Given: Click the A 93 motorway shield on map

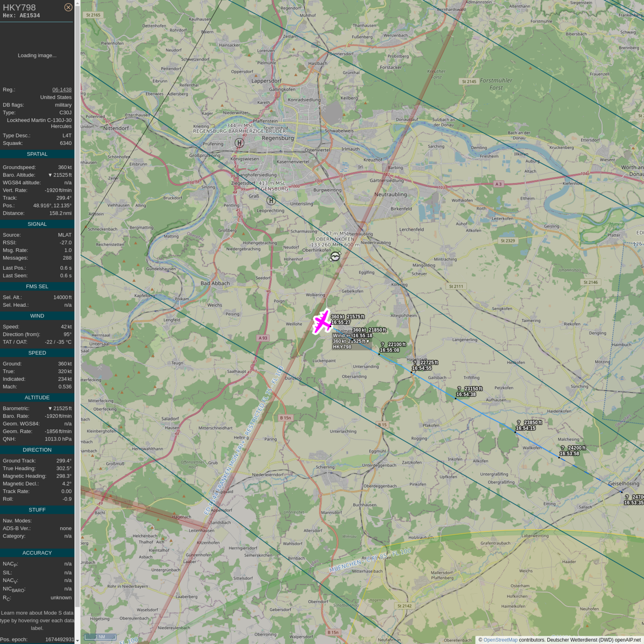Looking at the screenshot, I should tap(263, 338).
